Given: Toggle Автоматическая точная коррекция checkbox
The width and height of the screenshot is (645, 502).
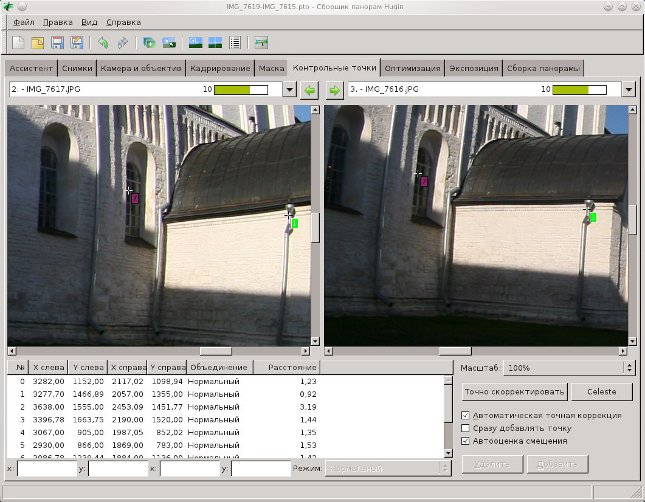Looking at the screenshot, I should 465,416.
